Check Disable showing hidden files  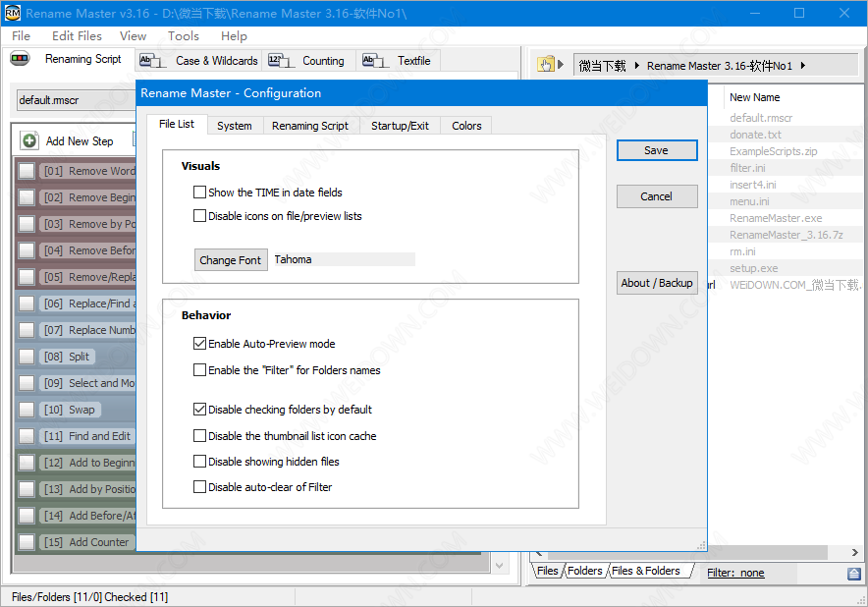(199, 461)
